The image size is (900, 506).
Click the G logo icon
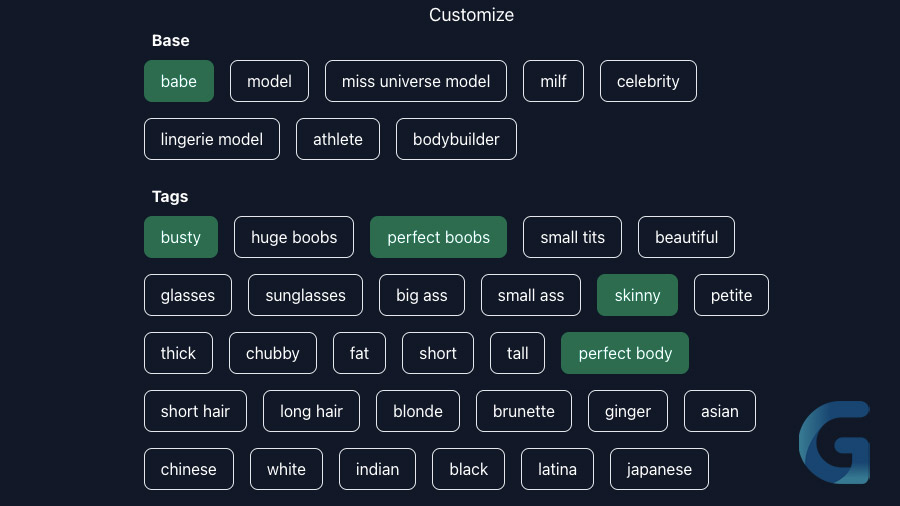click(x=834, y=443)
